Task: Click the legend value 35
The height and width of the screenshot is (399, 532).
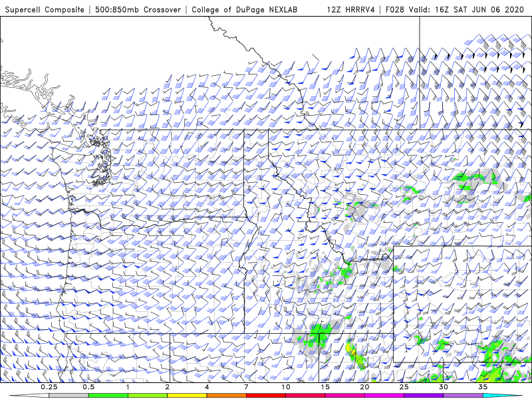Action: tap(483, 387)
